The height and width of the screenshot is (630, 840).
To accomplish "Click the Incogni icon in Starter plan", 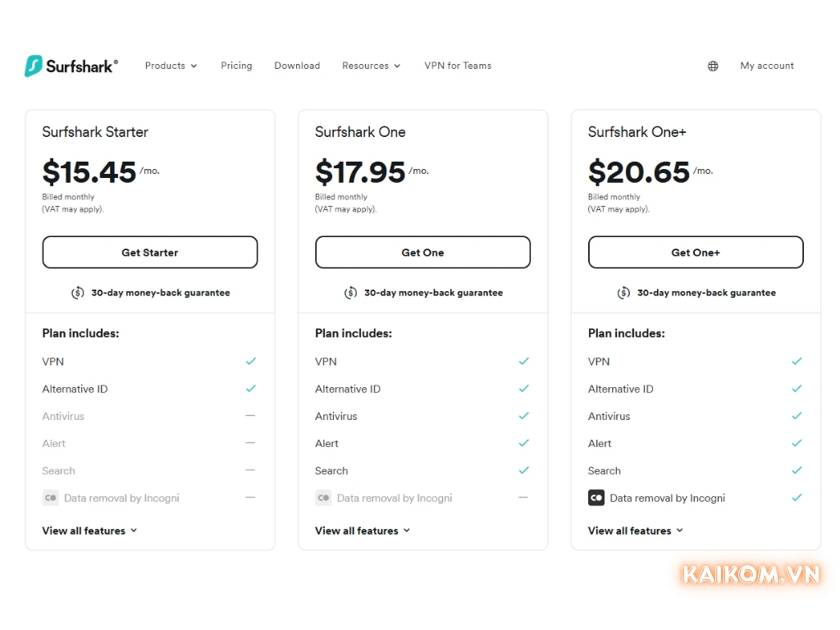I will click(50, 498).
